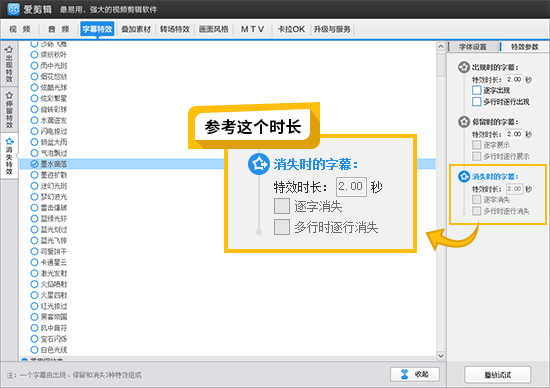The height and width of the screenshot is (388, 550).
Task: Click the effect list scrollbar thumb
Action: [x=441, y=64]
